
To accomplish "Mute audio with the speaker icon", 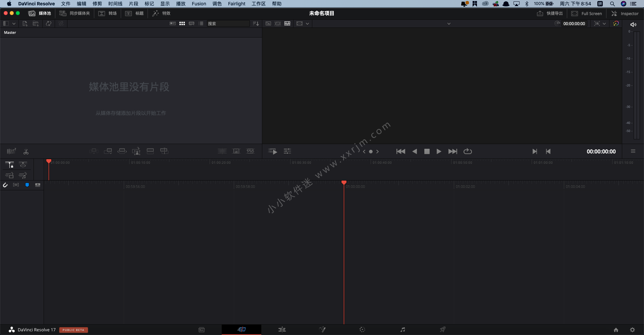I will tap(633, 24).
